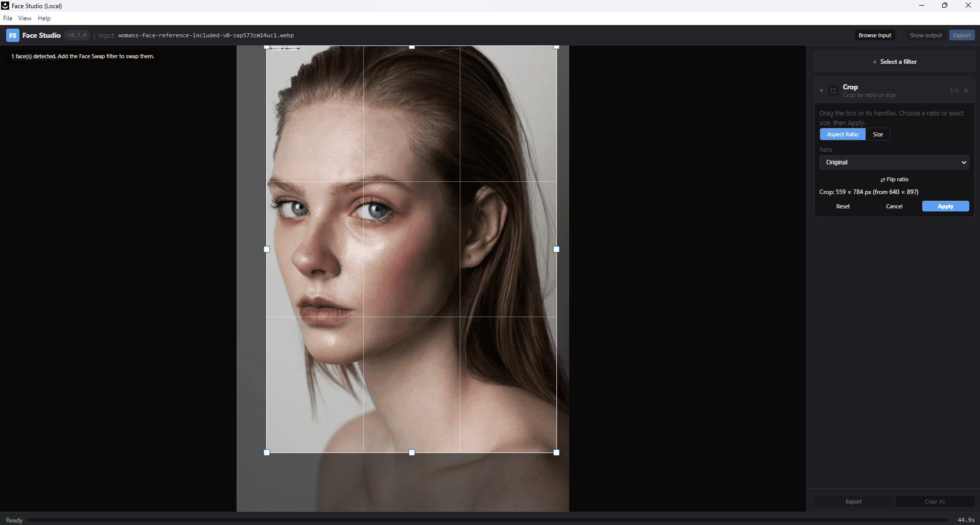Remove the Crop filter with its X
Screen dimensions: 980x525
click(x=966, y=90)
